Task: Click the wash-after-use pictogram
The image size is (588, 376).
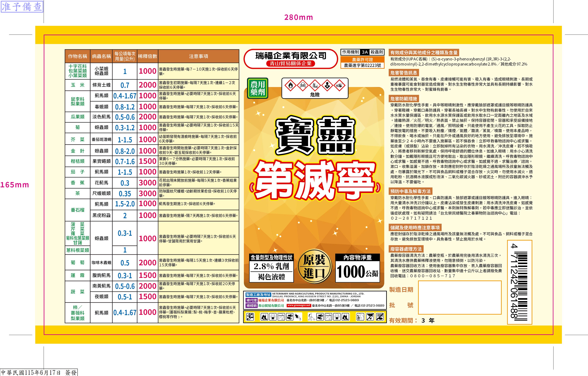Action: point(360,317)
